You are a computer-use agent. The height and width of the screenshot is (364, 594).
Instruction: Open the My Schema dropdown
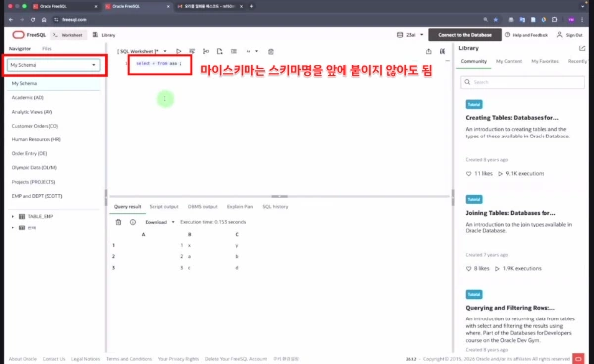pos(53,65)
